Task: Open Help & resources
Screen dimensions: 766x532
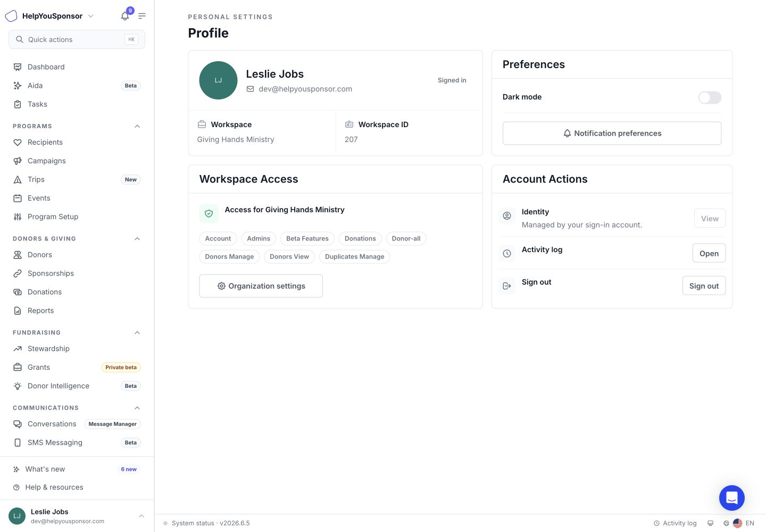Action: [77, 487]
